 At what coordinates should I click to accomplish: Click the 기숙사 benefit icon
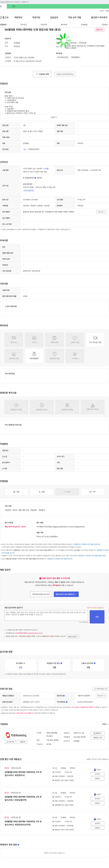[34, 340]
